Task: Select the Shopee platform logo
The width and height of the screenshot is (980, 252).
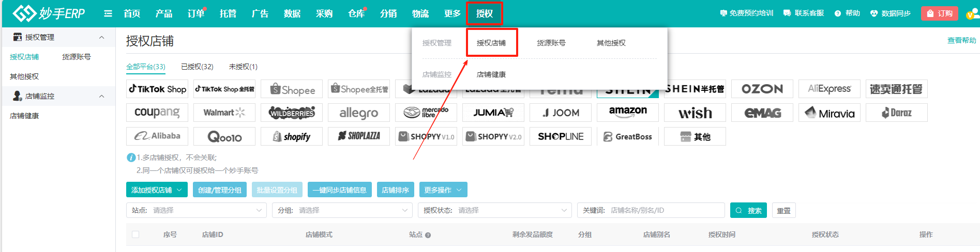Action: coord(292,89)
